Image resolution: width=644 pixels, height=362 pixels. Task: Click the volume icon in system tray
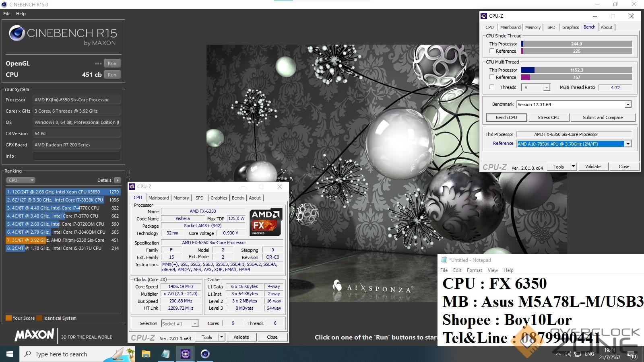click(x=568, y=354)
